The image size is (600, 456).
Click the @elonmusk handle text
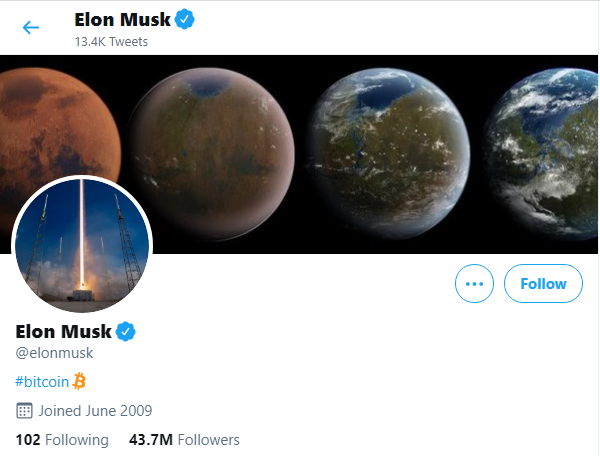[61, 352]
